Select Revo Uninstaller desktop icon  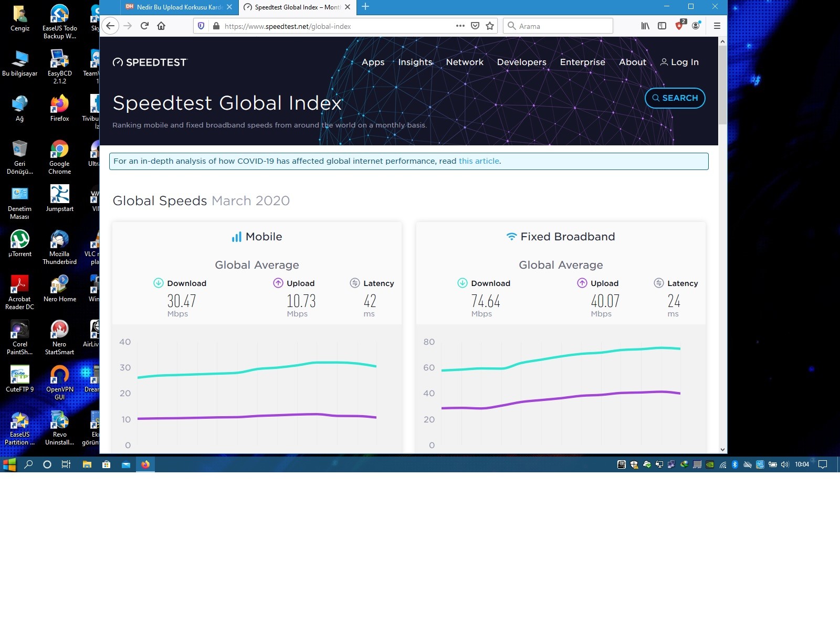[59, 428]
